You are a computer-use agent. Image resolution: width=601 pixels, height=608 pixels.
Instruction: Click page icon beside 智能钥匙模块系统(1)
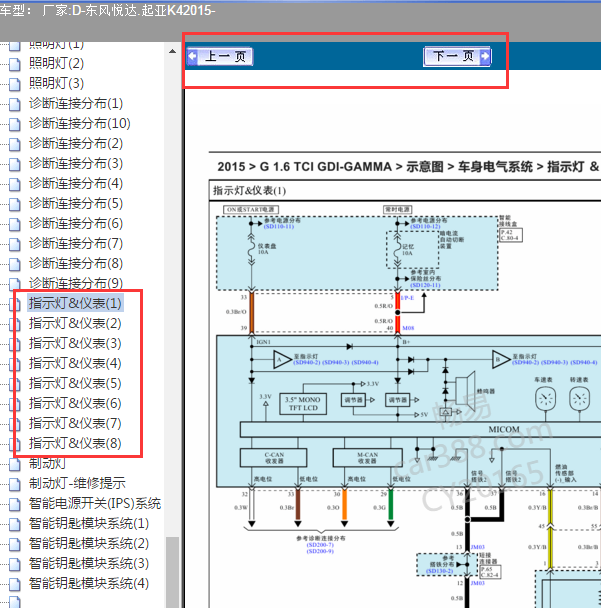pos(15,525)
